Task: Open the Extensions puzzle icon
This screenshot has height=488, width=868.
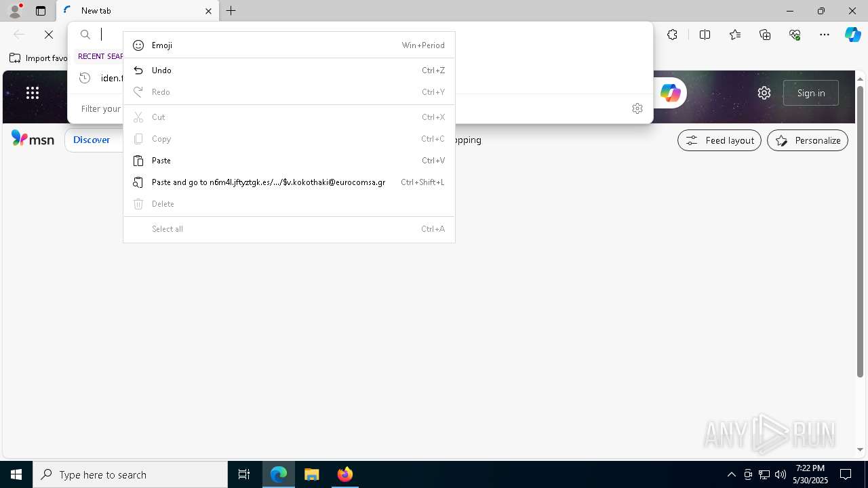Action: coord(672,35)
